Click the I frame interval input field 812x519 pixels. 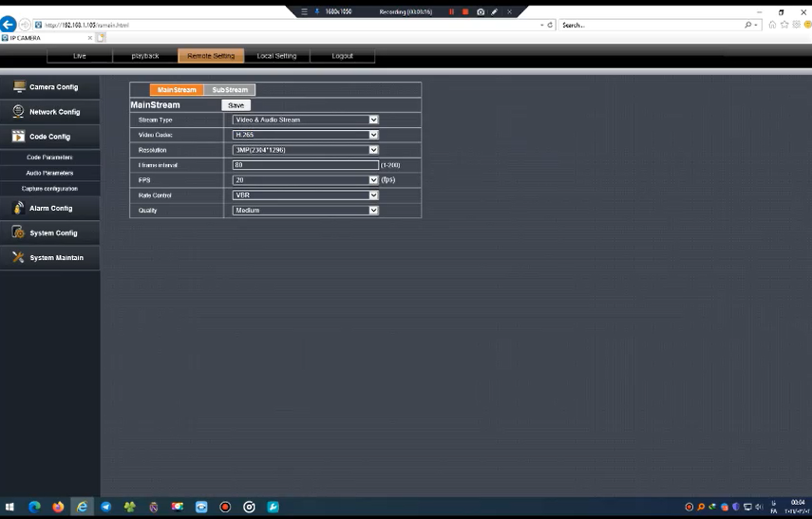coord(305,165)
